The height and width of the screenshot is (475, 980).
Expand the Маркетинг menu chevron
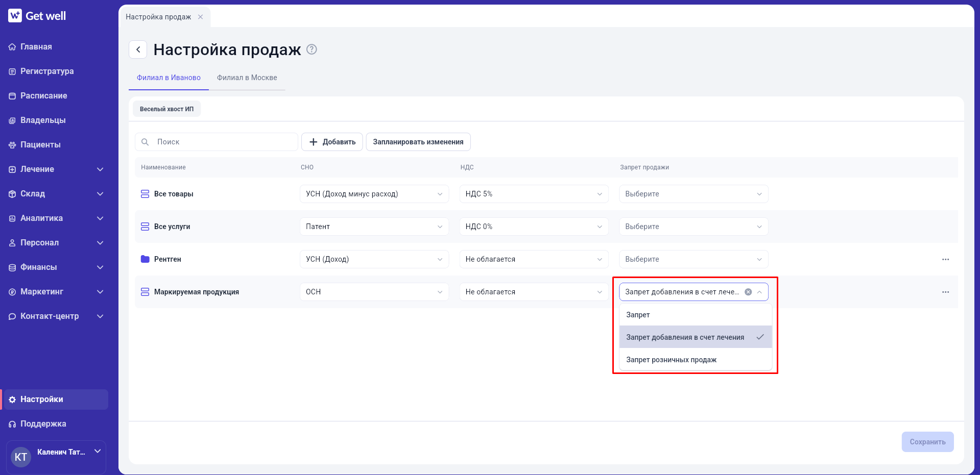coord(100,292)
